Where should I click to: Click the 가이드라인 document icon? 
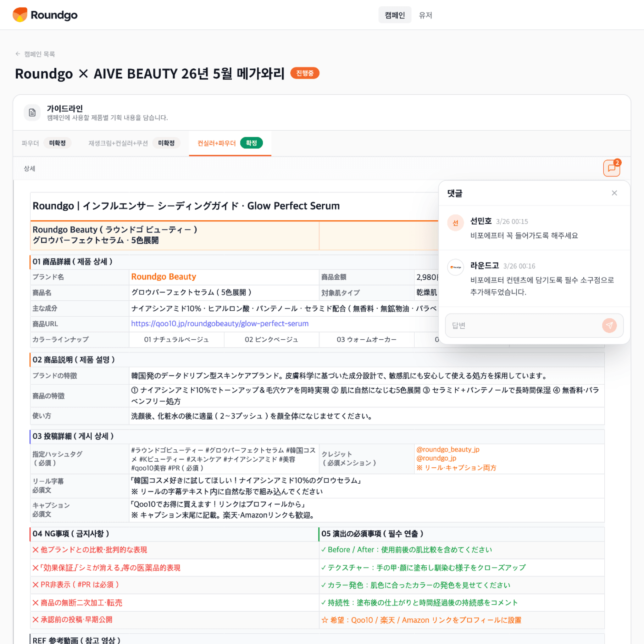32,113
